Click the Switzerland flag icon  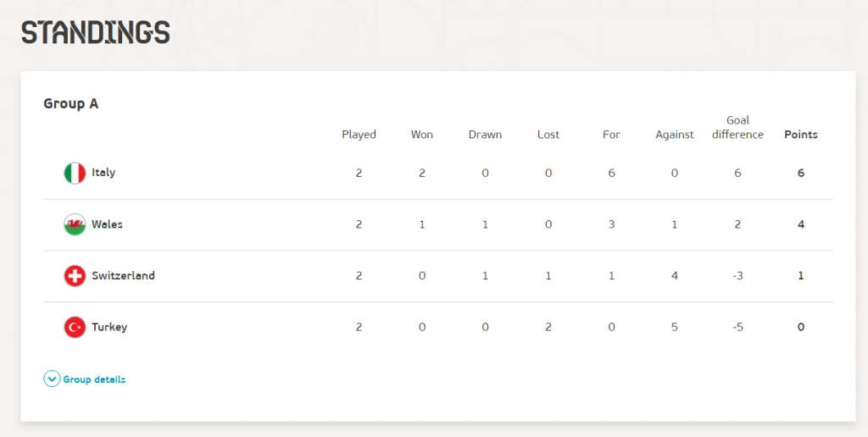tap(75, 275)
